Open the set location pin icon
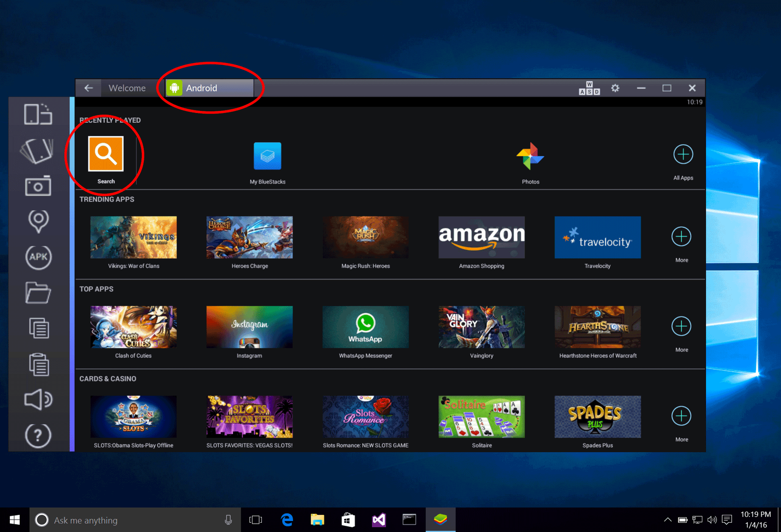This screenshot has height=532, width=781. pos(38,221)
